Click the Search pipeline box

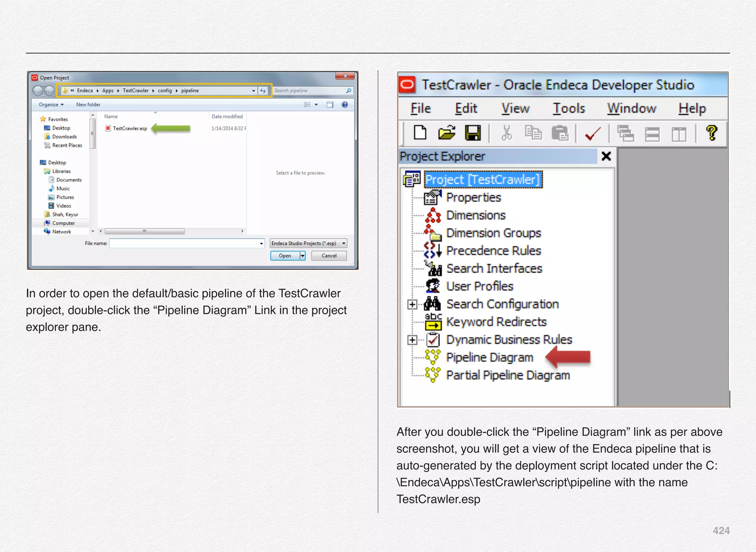[x=313, y=90]
